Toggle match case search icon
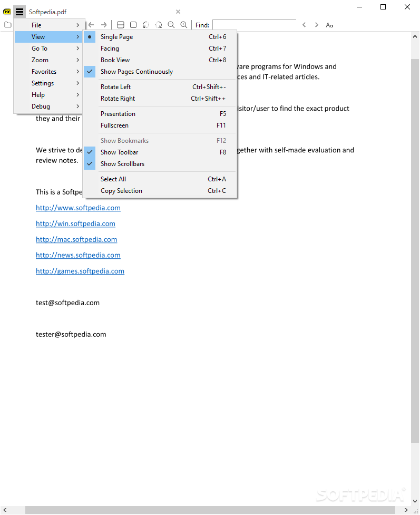Screen dimensions: 420x515 pos(329,25)
